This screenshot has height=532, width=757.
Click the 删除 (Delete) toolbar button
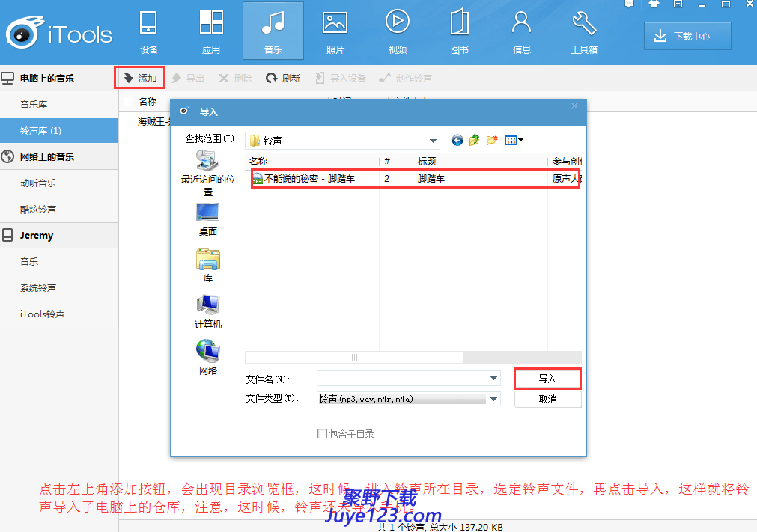point(236,78)
